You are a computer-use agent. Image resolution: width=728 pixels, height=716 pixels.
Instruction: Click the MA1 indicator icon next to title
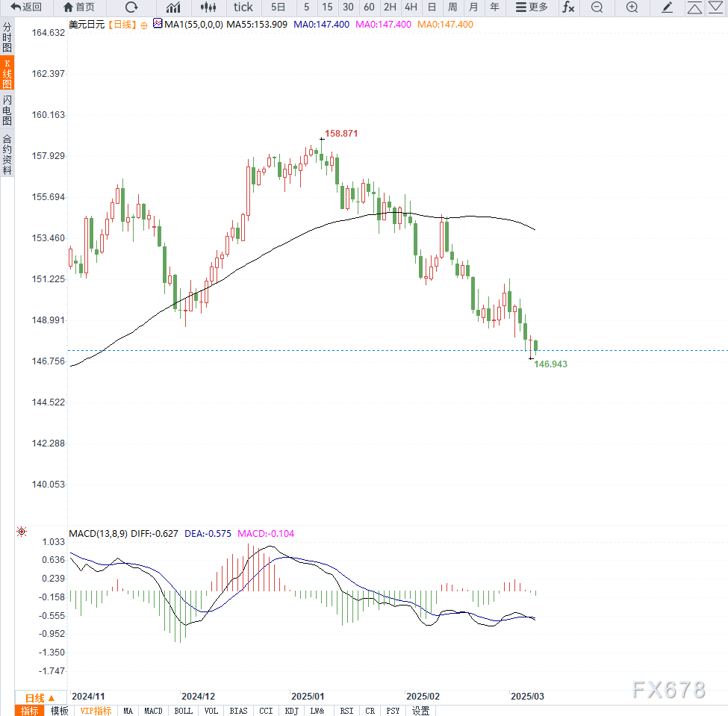(x=158, y=23)
